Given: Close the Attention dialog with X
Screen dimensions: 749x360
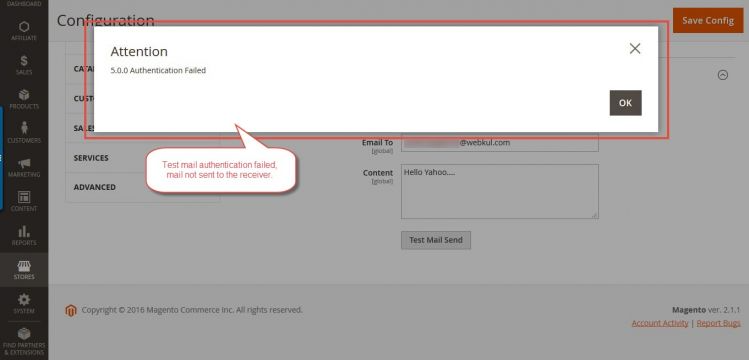Looking at the screenshot, I should point(634,48).
